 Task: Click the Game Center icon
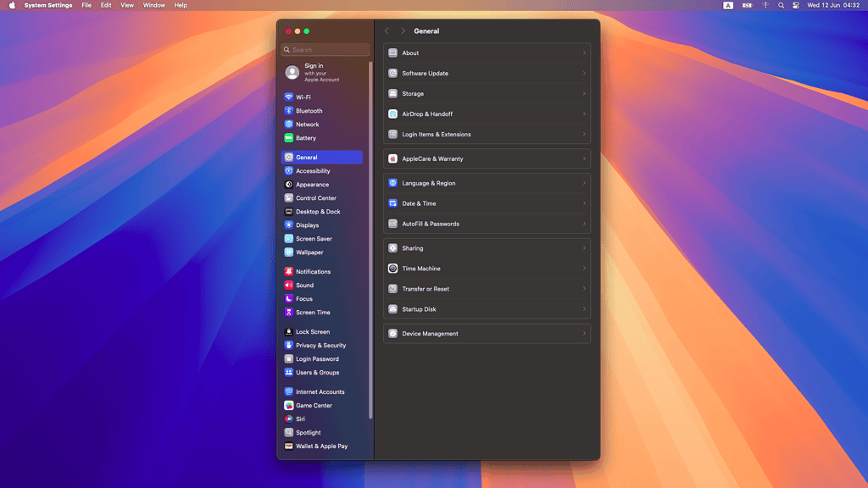[289, 406]
